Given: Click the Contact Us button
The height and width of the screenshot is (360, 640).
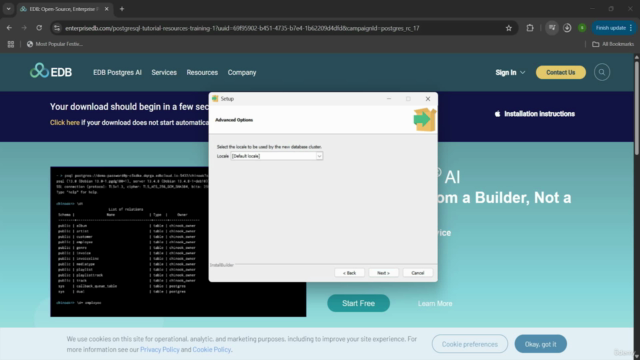Looking at the screenshot, I should (x=560, y=72).
